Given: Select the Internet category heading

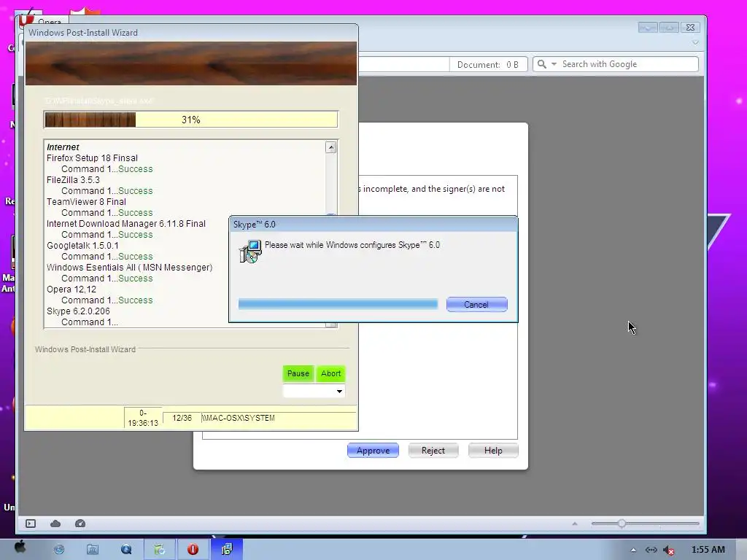Looking at the screenshot, I should 63,147.
